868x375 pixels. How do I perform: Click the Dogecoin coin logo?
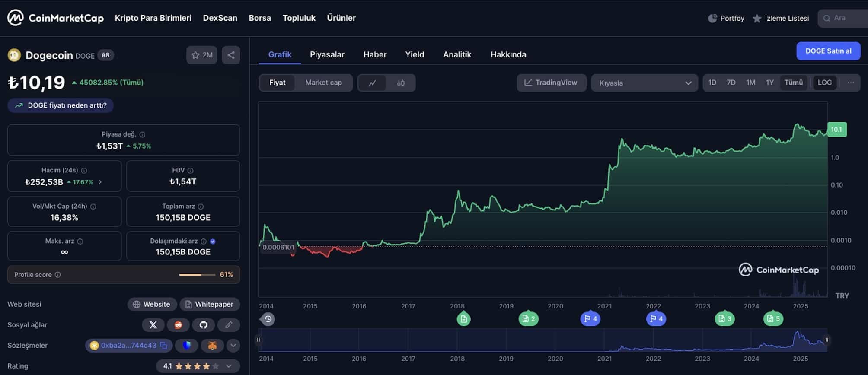point(14,55)
